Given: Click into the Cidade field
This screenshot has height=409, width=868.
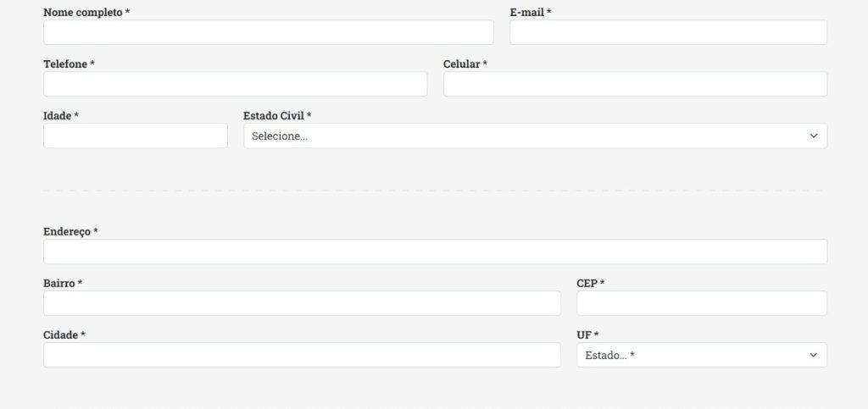Looking at the screenshot, I should tap(302, 355).
